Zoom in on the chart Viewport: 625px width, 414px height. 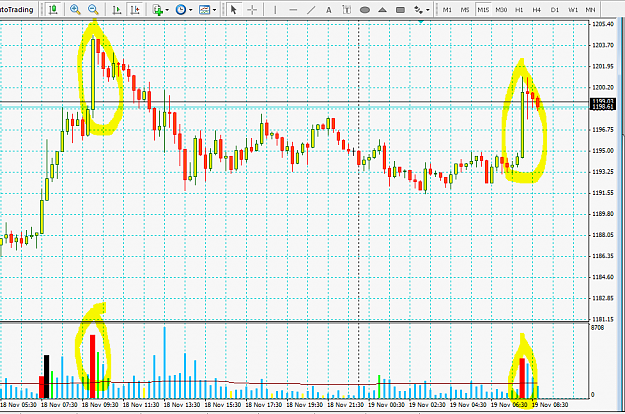click(x=75, y=9)
